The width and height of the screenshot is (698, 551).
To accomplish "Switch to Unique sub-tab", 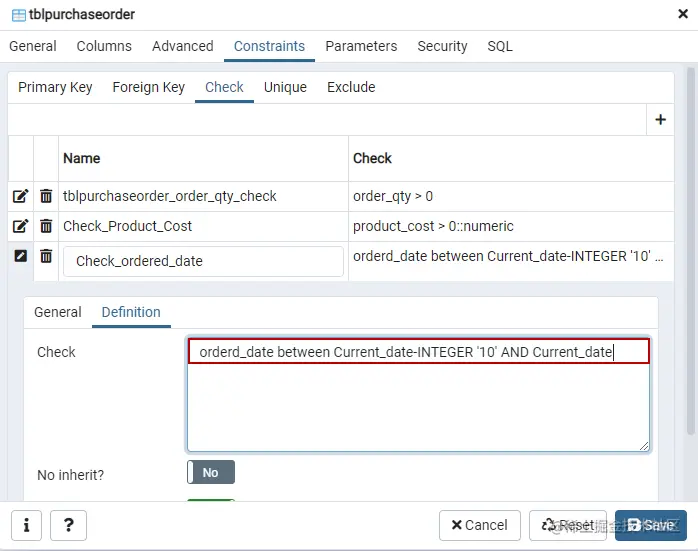I will point(285,87).
